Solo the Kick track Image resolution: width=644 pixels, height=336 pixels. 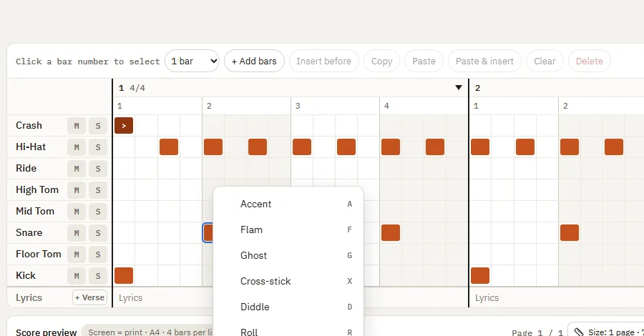(98, 276)
